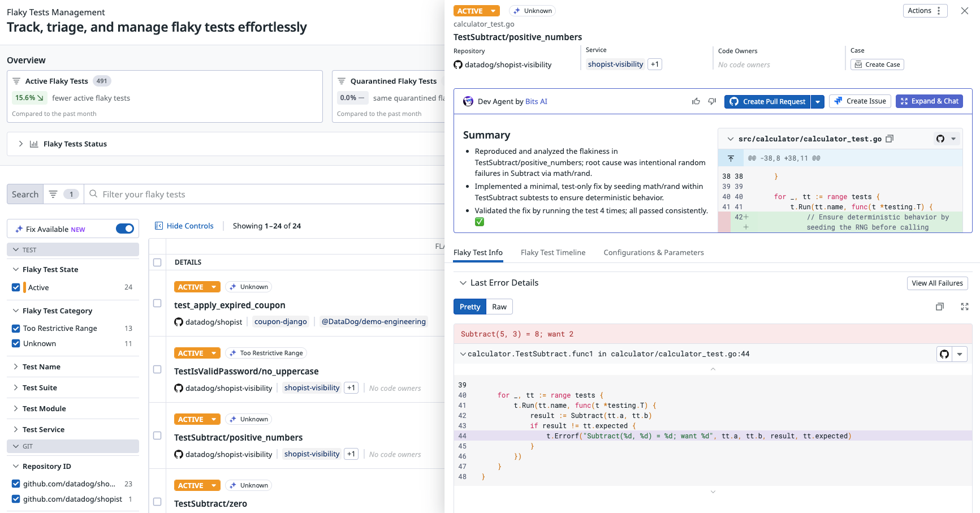Viewport: 980px width, 513px height.
Task: Expand error details to fullscreen
Action: [964, 307]
